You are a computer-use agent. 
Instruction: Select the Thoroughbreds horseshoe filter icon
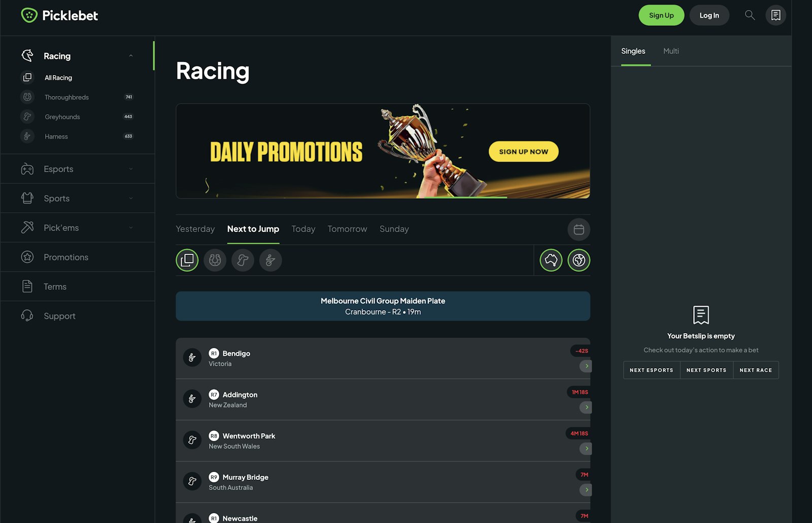pos(215,260)
